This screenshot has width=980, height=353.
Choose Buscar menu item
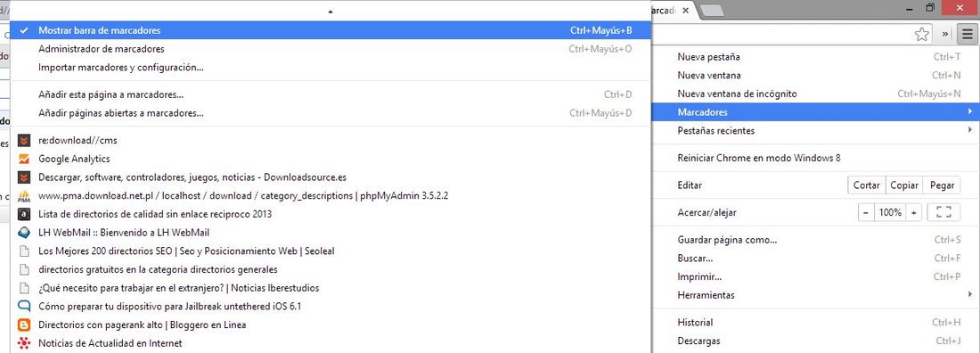815,258
